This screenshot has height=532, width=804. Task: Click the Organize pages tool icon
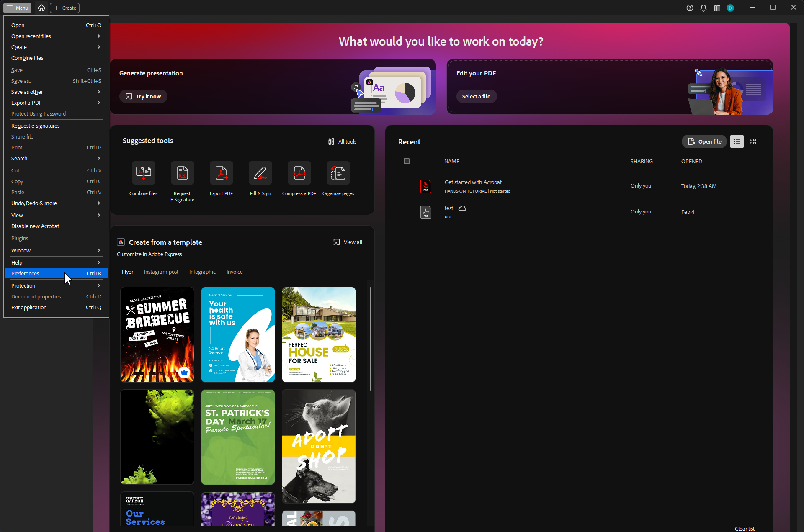coord(338,173)
